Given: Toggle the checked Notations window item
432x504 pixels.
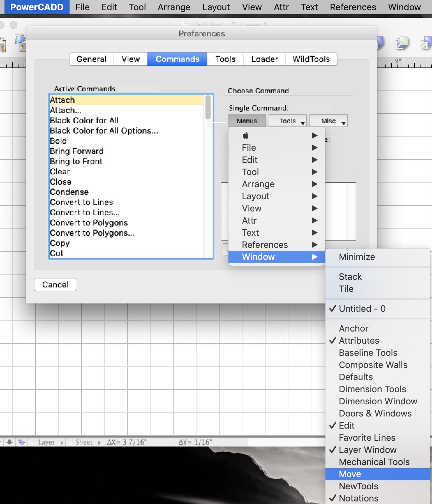Looking at the screenshot, I should [378, 498].
